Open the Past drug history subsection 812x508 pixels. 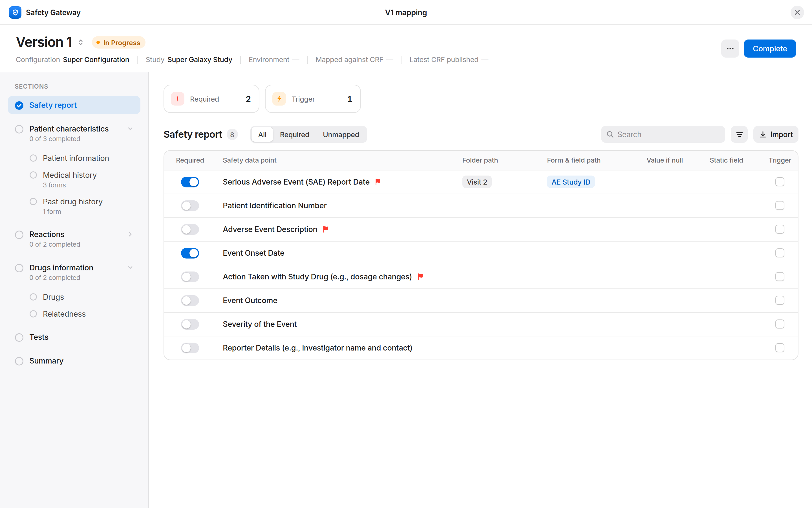click(72, 206)
